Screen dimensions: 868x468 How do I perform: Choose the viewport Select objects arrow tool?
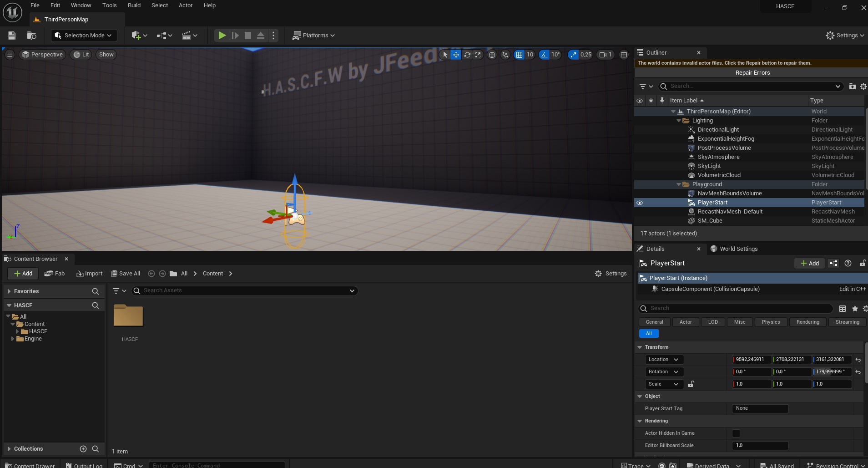(x=445, y=55)
